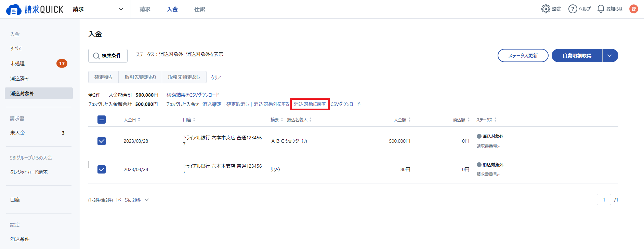Open 消込対象外 in sidebar
This screenshot has height=249, width=644.
pos(39,93)
